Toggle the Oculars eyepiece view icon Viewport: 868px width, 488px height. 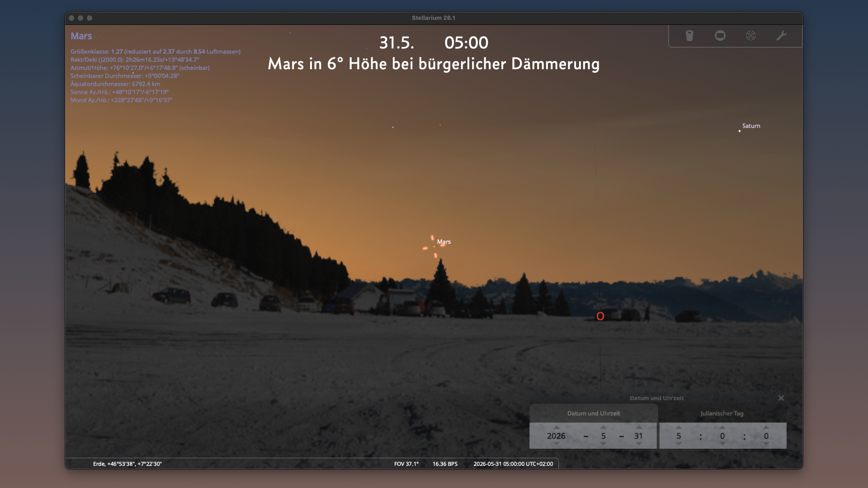tap(689, 36)
